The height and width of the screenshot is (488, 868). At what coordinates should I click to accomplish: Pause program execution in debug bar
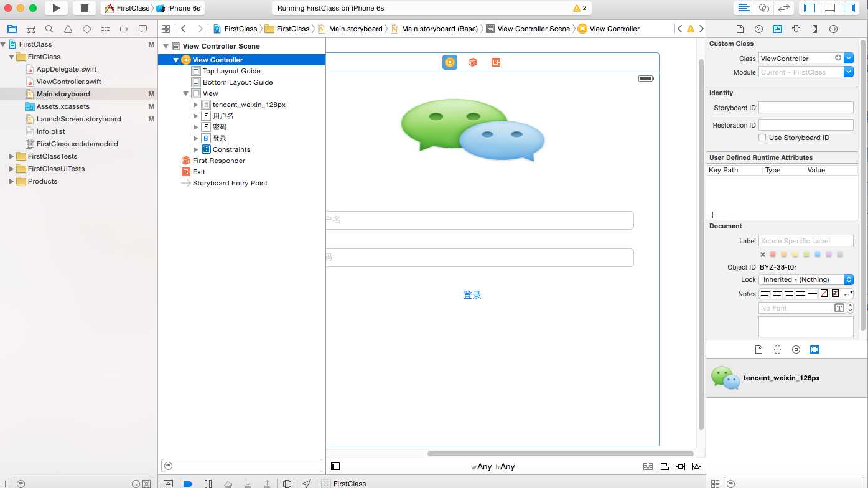click(208, 484)
